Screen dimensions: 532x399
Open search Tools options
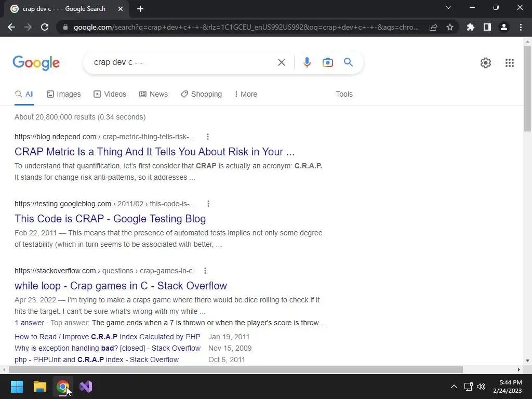[344, 95]
